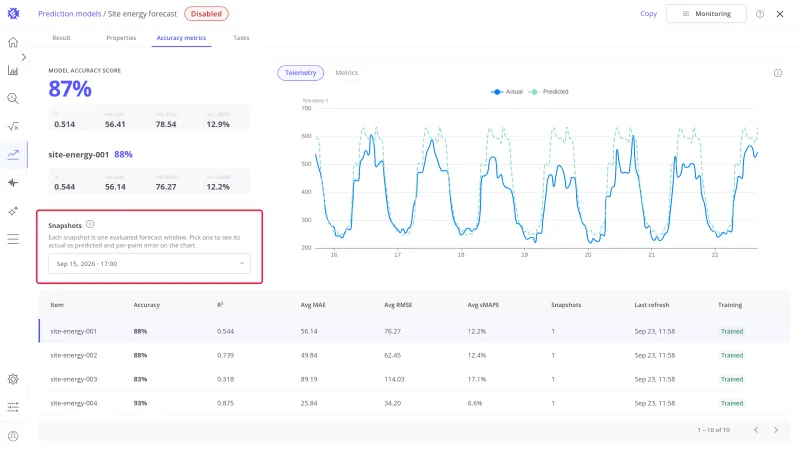Toggle the Predicted series legend
800x450 pixels.
point(549,92)
